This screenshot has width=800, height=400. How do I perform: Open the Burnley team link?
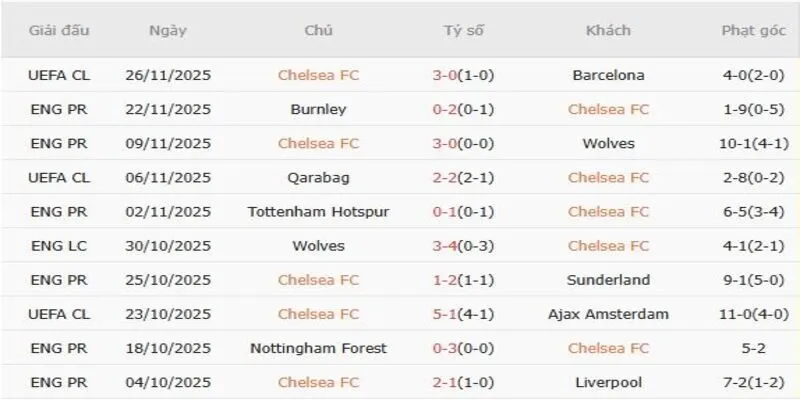pos(318,109)
